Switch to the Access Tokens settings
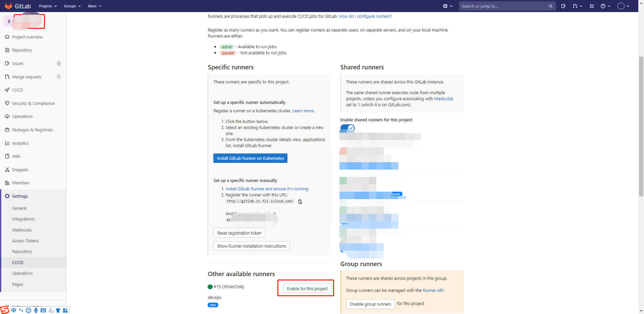Viewport: 644px width, 314px height. coord(25,241)
